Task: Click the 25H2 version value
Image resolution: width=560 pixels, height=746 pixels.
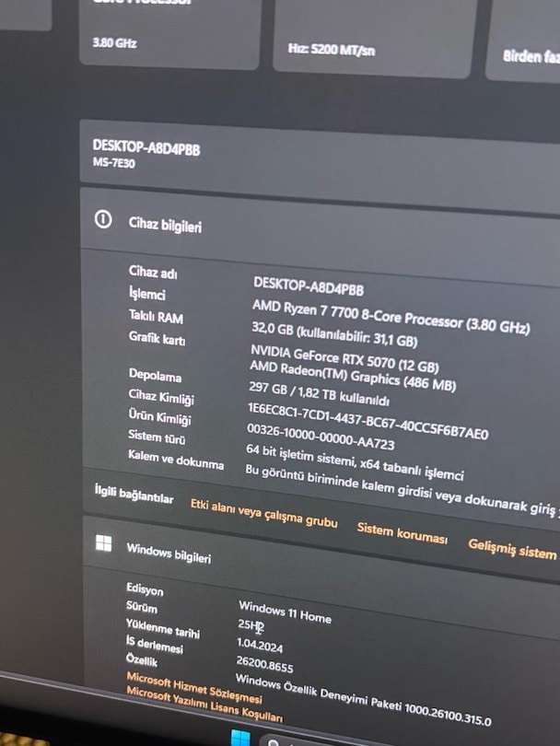Action: pyautogui.click(x=251, y=626)
